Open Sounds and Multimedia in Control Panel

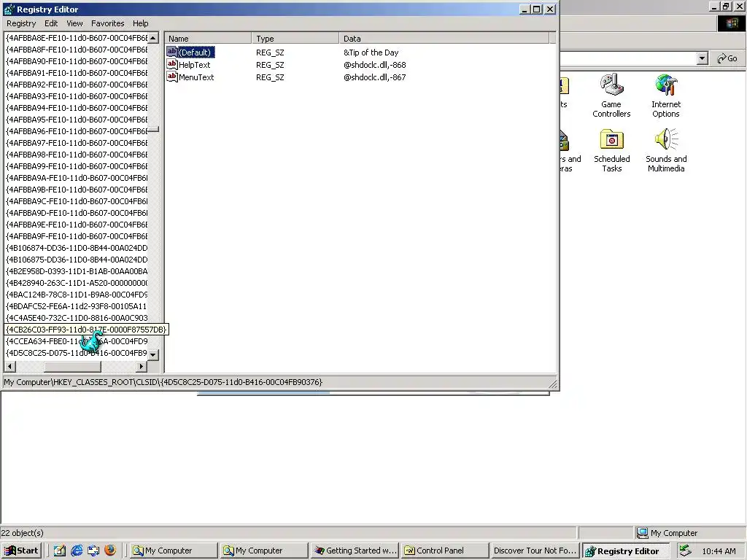(666, 150)
